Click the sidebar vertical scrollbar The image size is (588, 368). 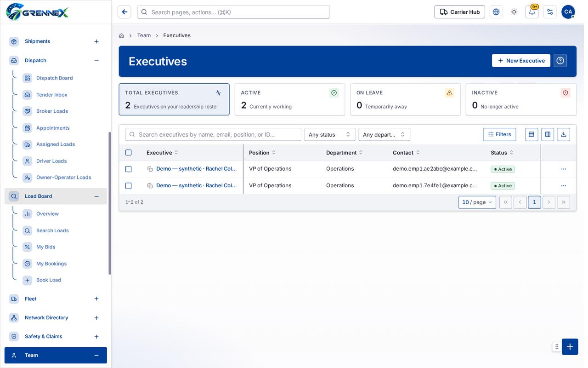[110, 203]
